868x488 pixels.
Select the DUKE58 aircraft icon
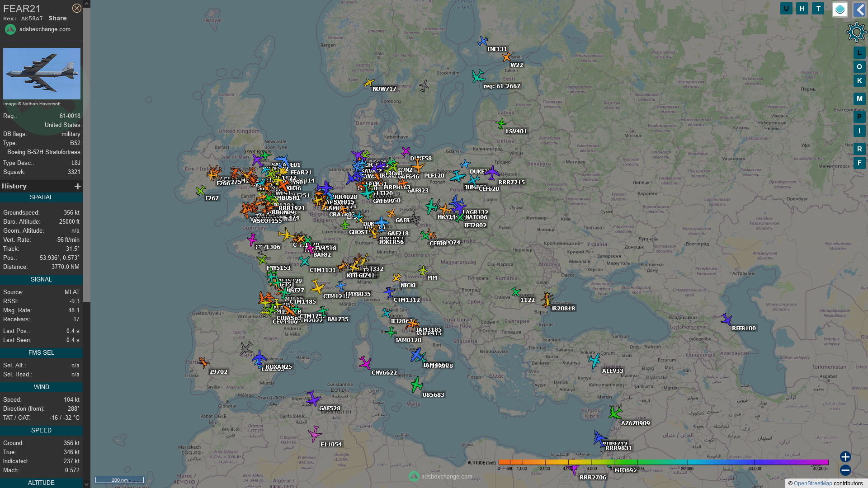[x=406, y=151]
